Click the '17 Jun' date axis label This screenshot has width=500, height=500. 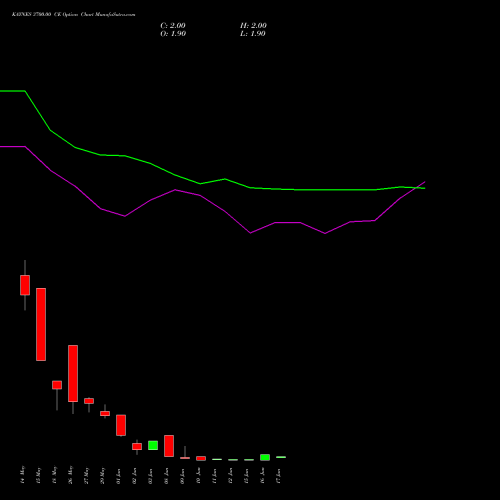[278, 475]
